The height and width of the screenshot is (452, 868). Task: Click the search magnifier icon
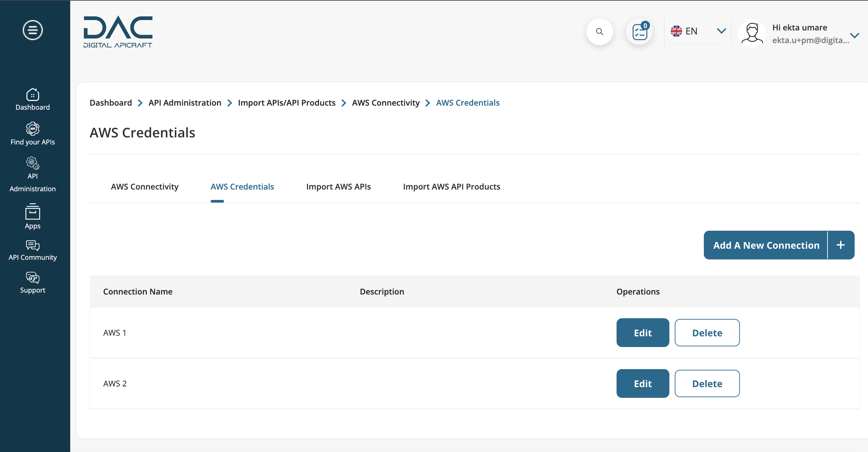(x=600, y=32)
